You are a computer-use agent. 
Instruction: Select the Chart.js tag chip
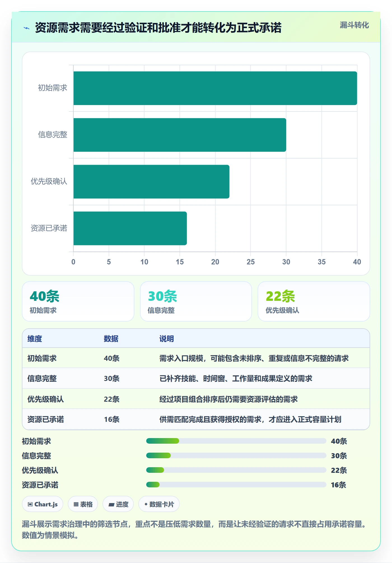click(43, 504)
